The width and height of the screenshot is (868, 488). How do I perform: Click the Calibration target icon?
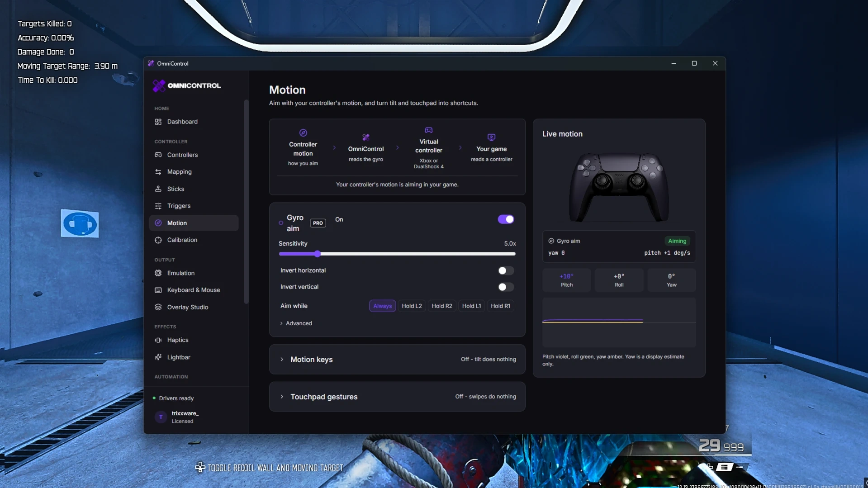point(158,240)
